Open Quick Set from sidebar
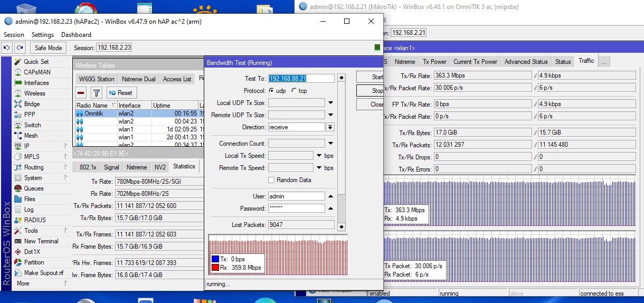 [36, 62]
